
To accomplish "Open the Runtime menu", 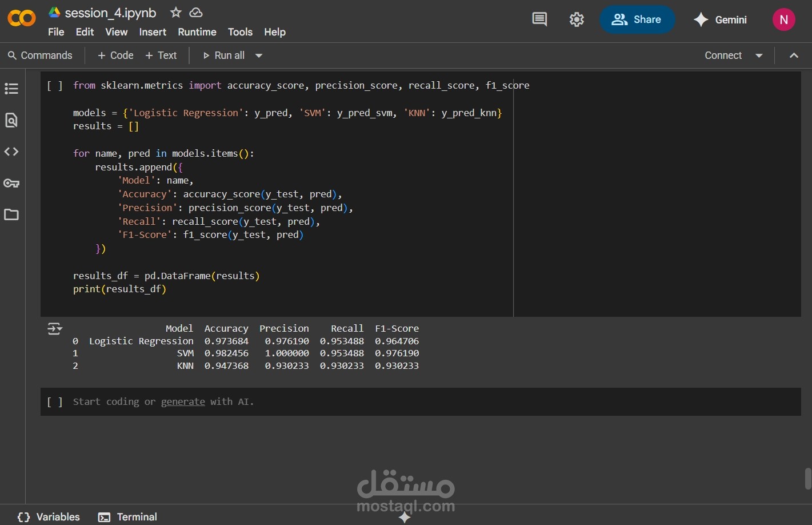I will [197, 32].
